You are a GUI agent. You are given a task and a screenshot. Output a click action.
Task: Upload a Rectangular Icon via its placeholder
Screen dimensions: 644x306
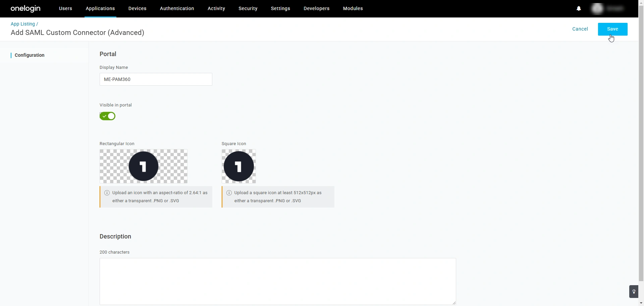(x=144, y=166)
